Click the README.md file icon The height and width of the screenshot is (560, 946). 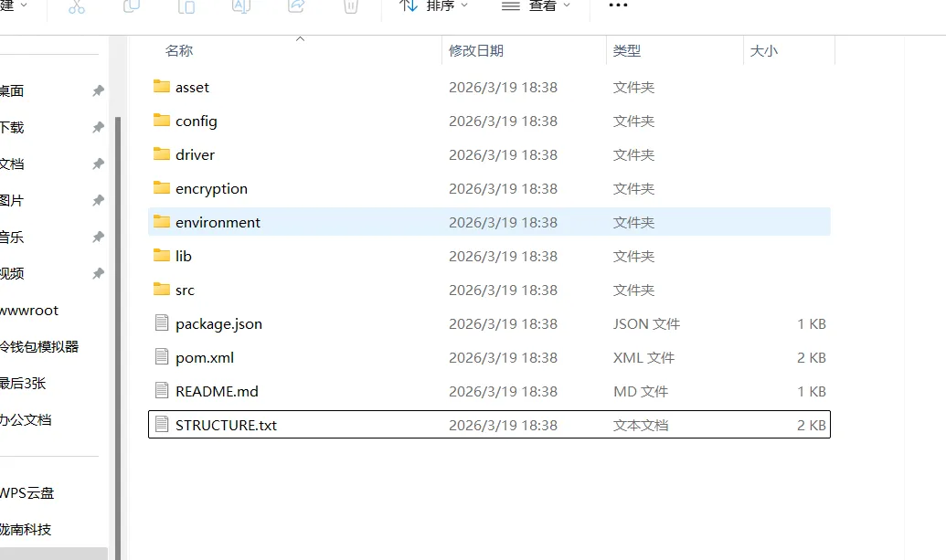click(162, 390)
